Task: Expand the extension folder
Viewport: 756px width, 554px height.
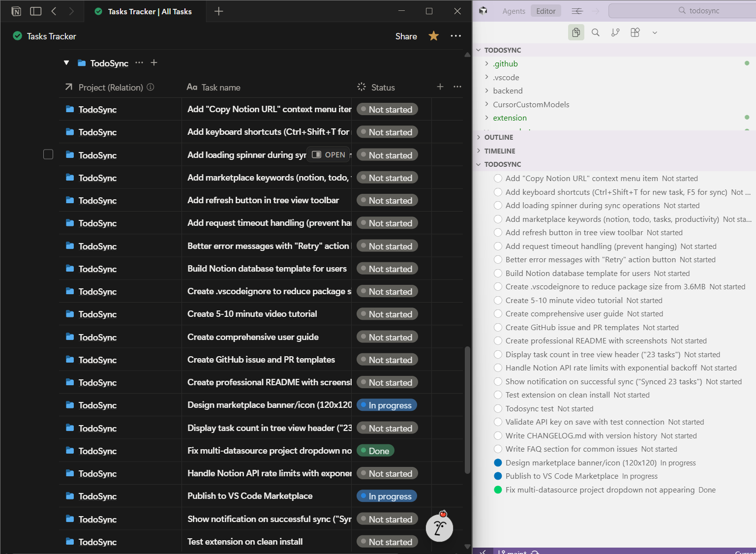Action: 487,118
